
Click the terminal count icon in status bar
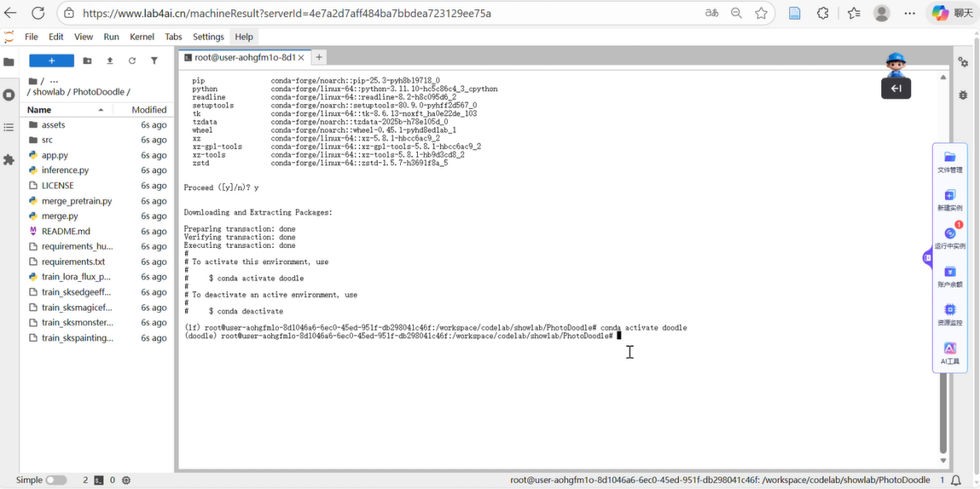click(99, 480)
